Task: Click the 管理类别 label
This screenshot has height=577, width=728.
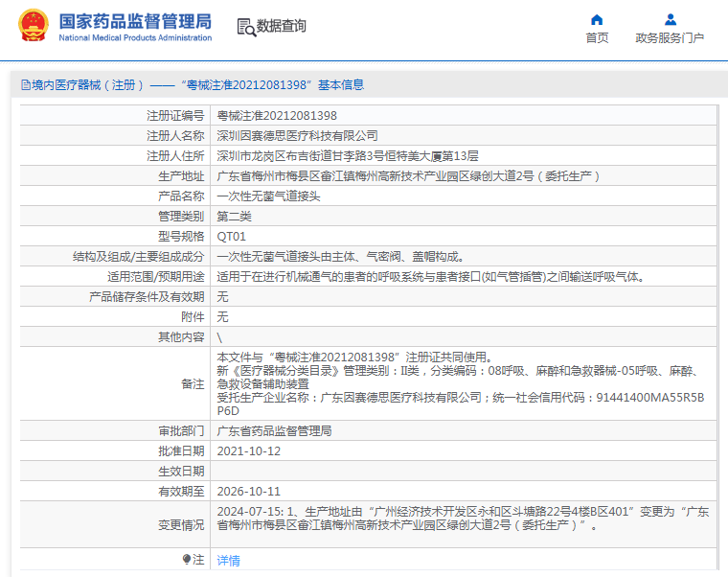Action: coord(181,217)
